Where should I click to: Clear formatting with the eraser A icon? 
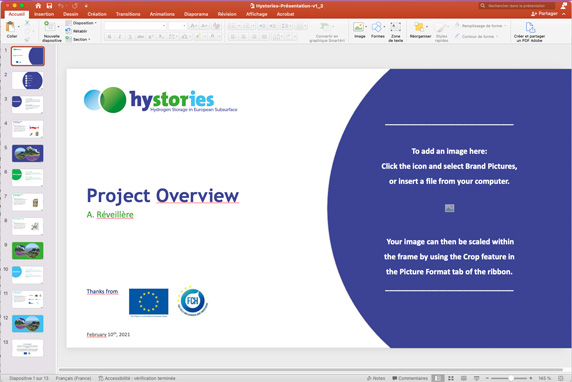[x=216, y=26]
